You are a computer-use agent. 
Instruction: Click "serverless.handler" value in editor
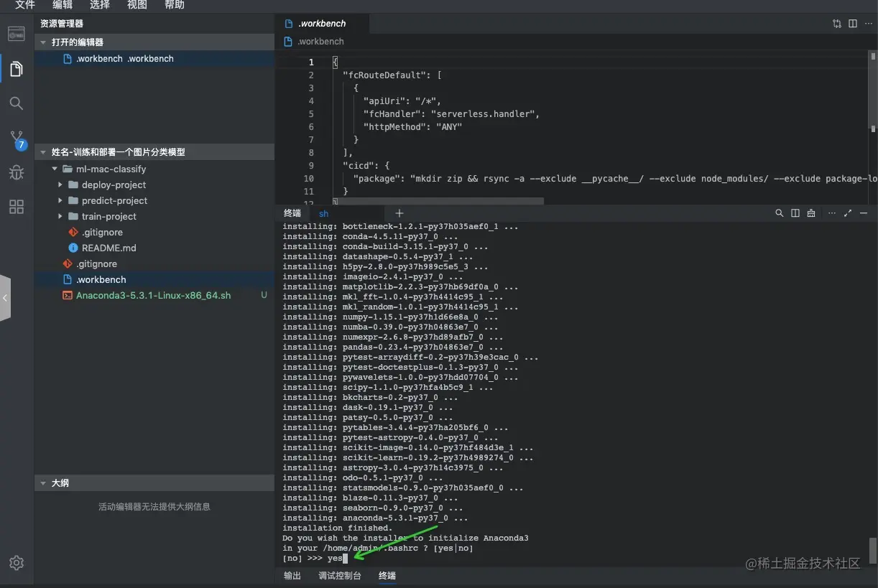click(x=483, y=114)
